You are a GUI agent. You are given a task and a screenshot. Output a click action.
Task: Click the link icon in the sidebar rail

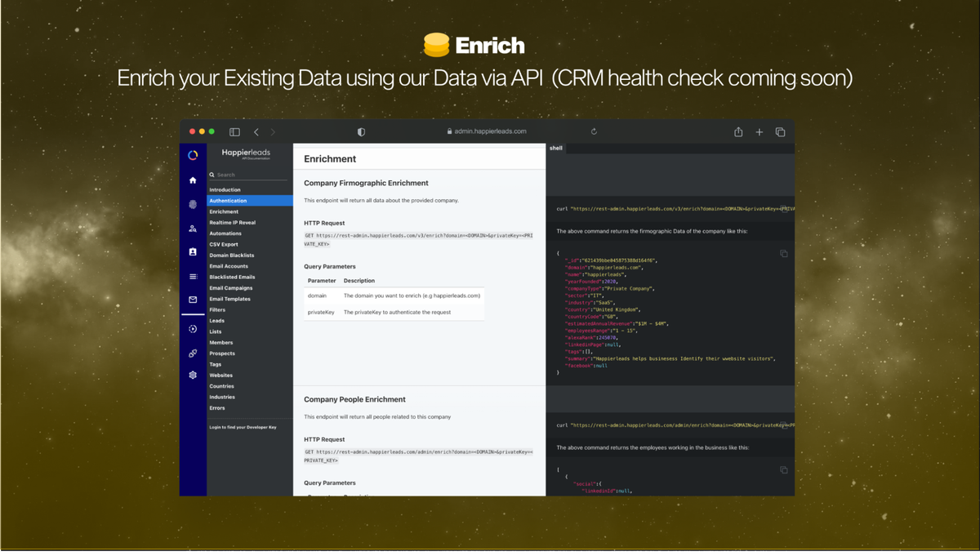193,353
